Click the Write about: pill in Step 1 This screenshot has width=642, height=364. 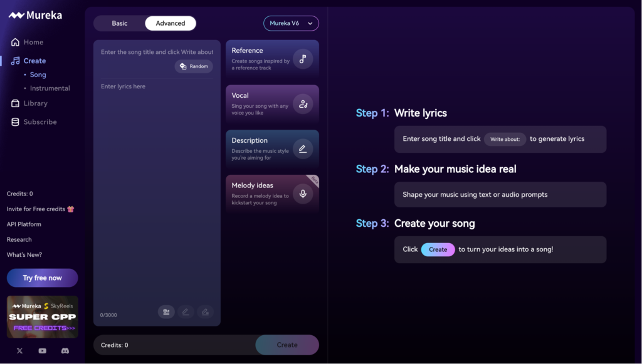pyautogui.click(x=505, y=140)
